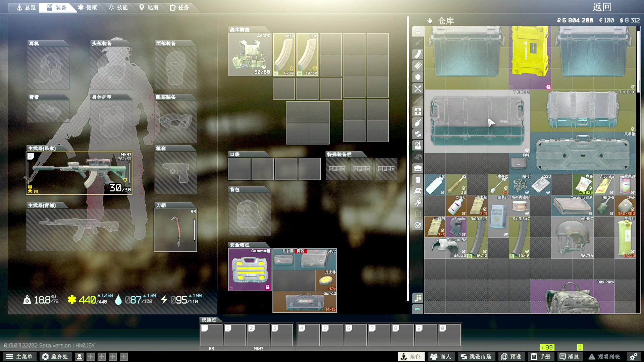644x362 pixels.
Task: Filter stash by grenades icon
Action: tap(418, 123)
